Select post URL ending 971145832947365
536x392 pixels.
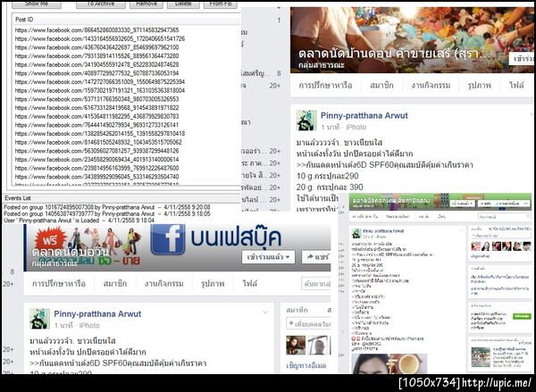[x=96, y=30]
